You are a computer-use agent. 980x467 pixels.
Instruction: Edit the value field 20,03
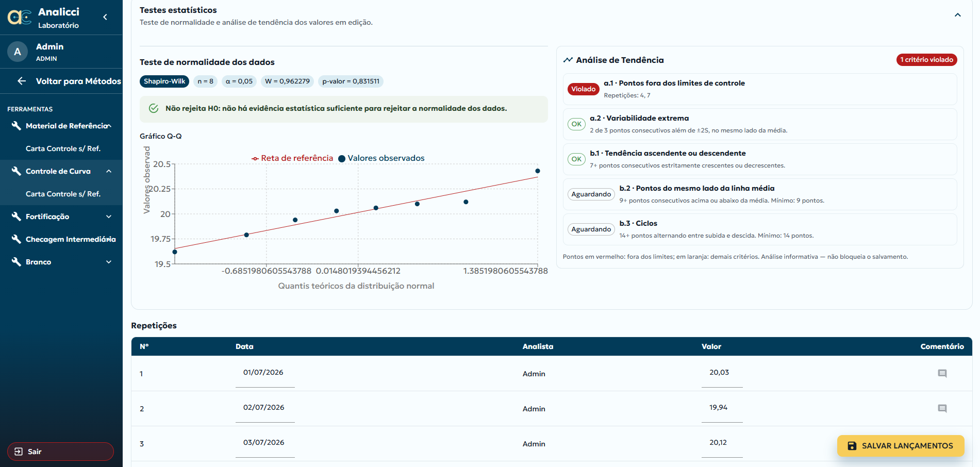coord(722,373)
